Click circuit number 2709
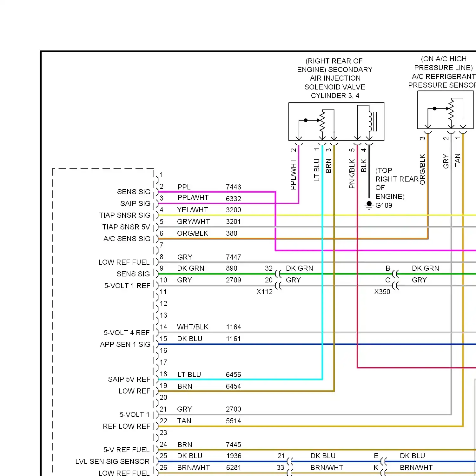 tap(233, 280)
